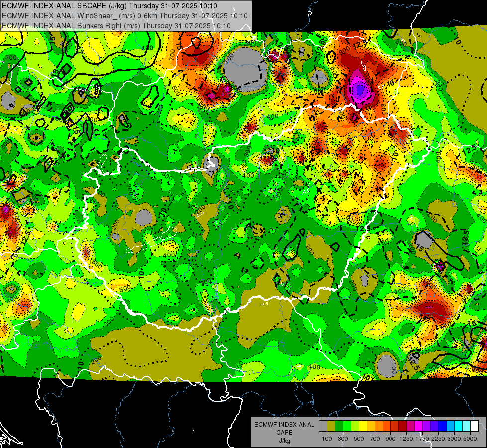Screen dimensions: 487x448
Task: Click the 1750 legend scale value
Action: 422,439
